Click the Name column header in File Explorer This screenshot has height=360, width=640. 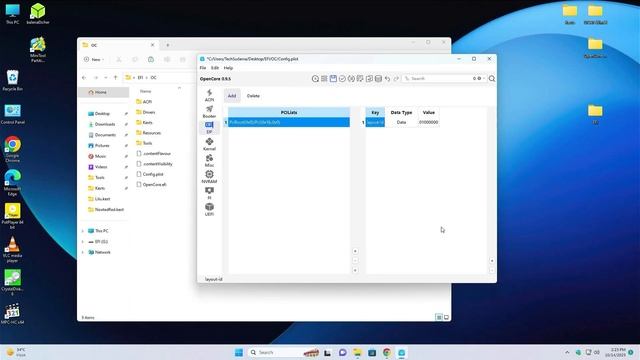[x=146, y=91]
